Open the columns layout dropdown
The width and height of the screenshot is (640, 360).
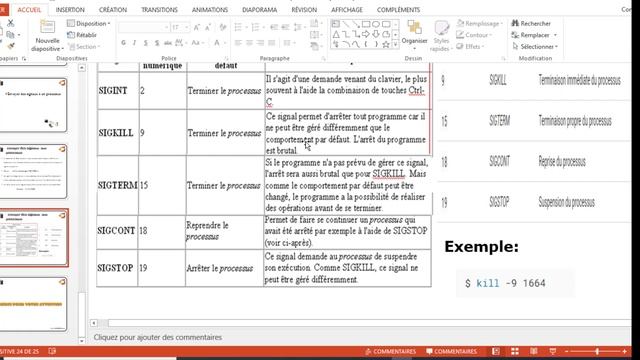(x=289, y=42)
